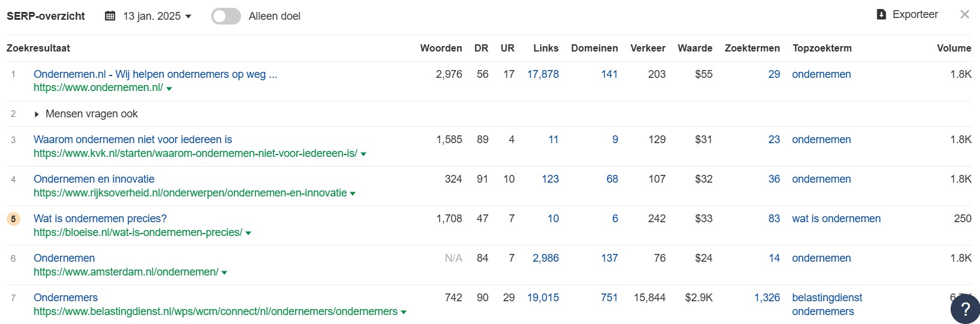The width and height of the screenshot is (980, 324).
Task: Click the calendar icon beside the date
Action: coord(110,16)
